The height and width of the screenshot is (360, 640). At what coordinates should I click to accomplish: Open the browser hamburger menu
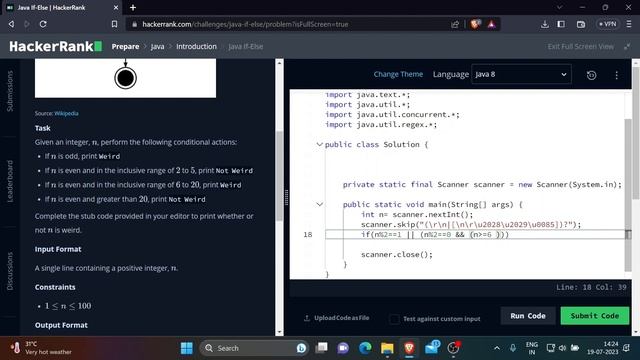tap(629, 24)
